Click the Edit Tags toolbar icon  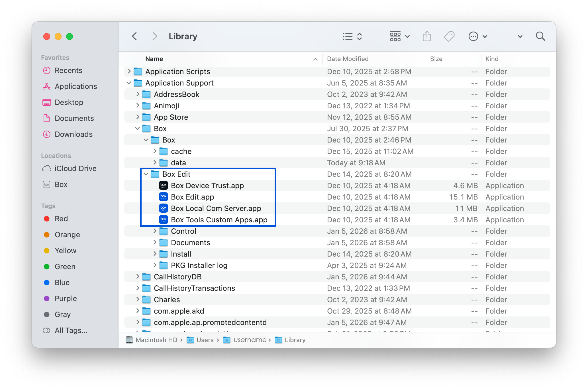coord(449,36)
